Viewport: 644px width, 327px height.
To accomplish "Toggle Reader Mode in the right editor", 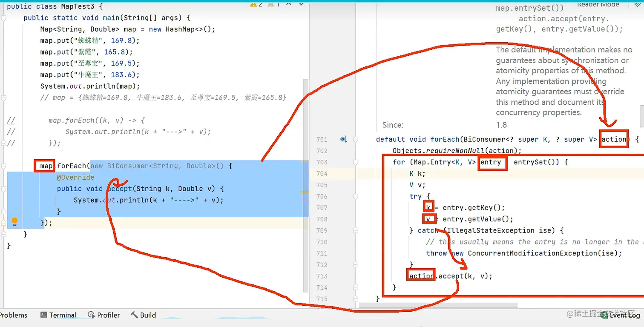I will point(598,4).
